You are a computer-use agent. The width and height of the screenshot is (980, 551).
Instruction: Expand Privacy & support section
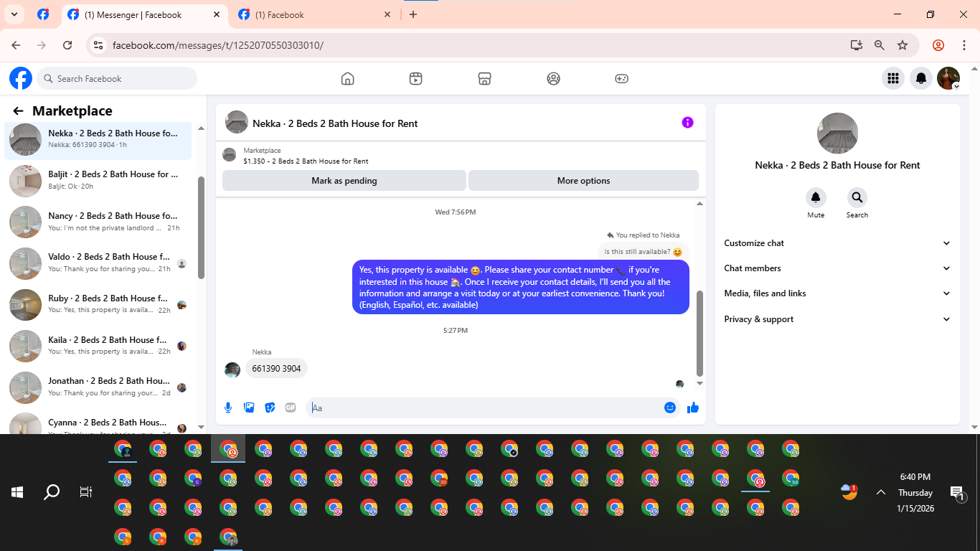click(x=837, y=319)
